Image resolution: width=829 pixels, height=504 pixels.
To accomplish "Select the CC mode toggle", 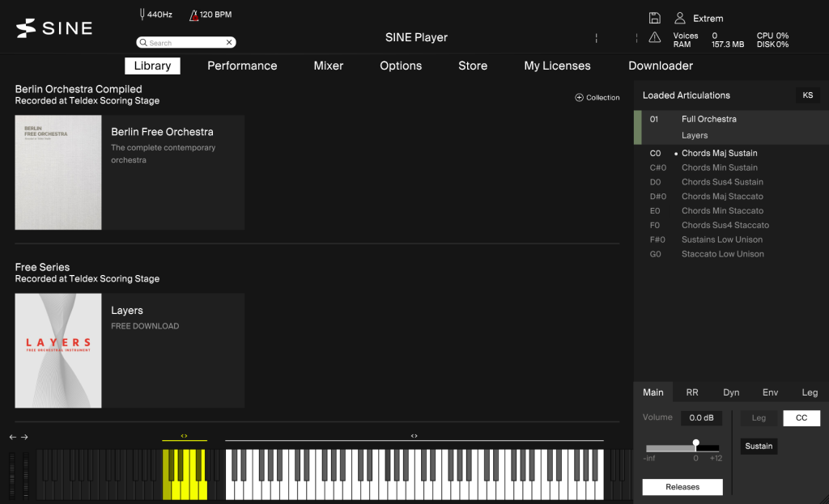I will click(801, 418).
